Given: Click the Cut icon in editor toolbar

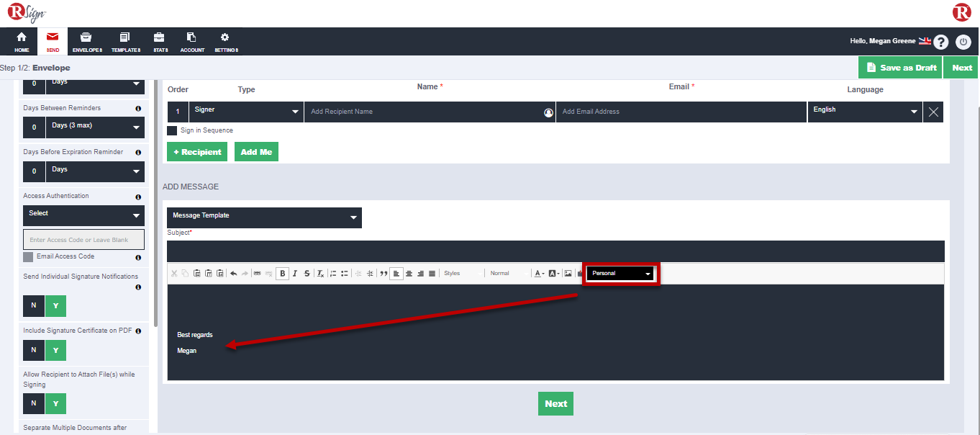Looking at the screenshot, I should point(173,273).
